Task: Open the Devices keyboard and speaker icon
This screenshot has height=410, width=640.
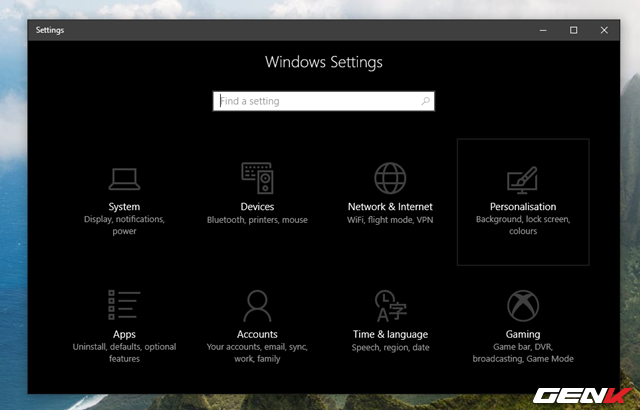Action: (x=257, y=178)
